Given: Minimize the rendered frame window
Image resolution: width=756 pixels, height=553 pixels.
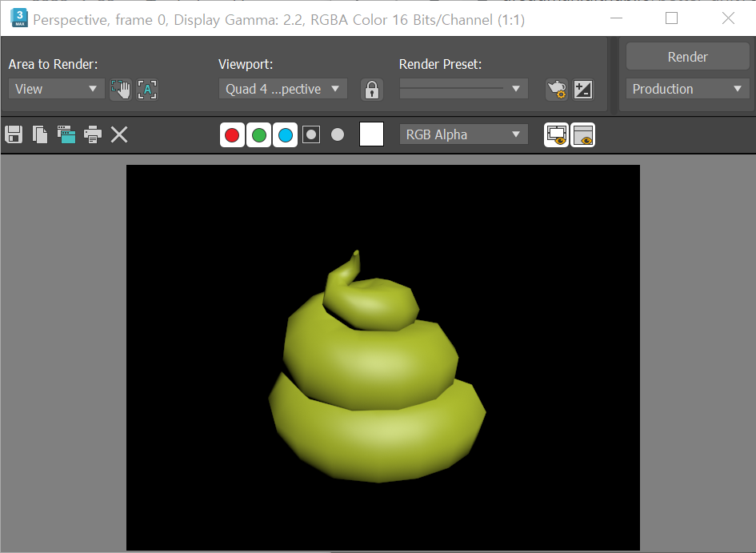Looking at the screenshot, I should coord(616,18).
